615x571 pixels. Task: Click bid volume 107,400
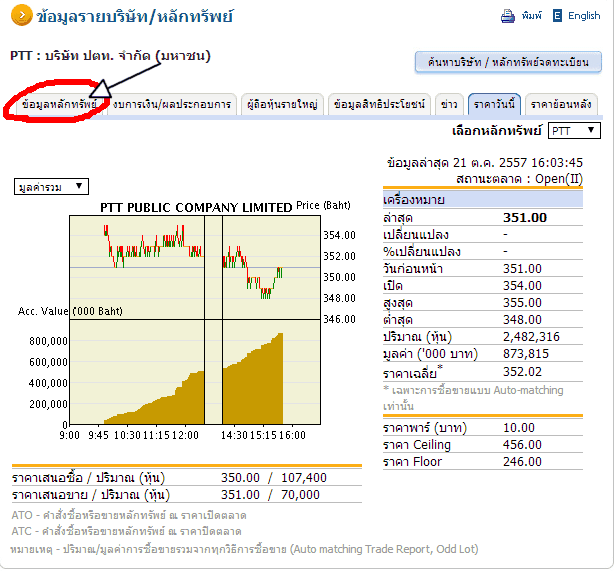click(304, 478)
